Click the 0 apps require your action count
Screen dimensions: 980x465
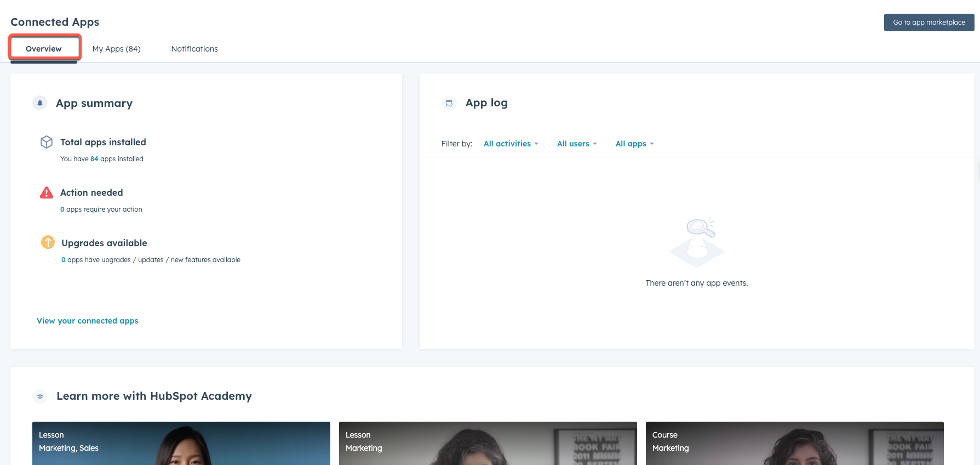click(62, 209)
